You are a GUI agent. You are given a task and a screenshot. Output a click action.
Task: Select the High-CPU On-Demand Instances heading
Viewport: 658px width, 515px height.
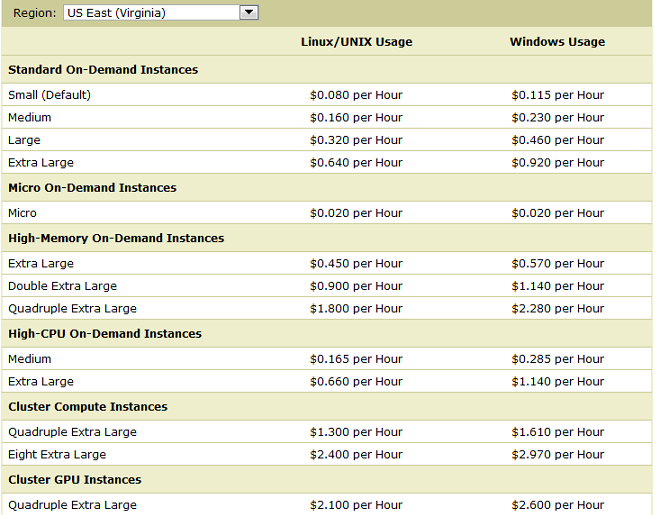[x=105, y=334]
